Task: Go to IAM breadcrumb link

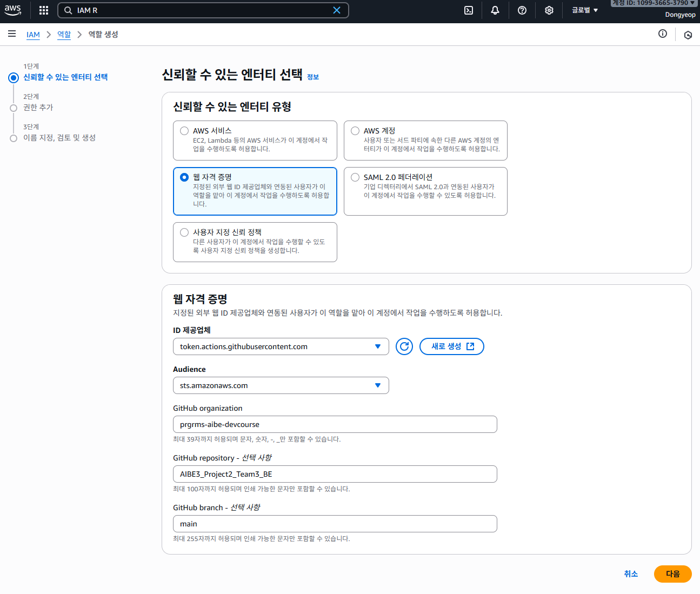Action: pos(33,35)
